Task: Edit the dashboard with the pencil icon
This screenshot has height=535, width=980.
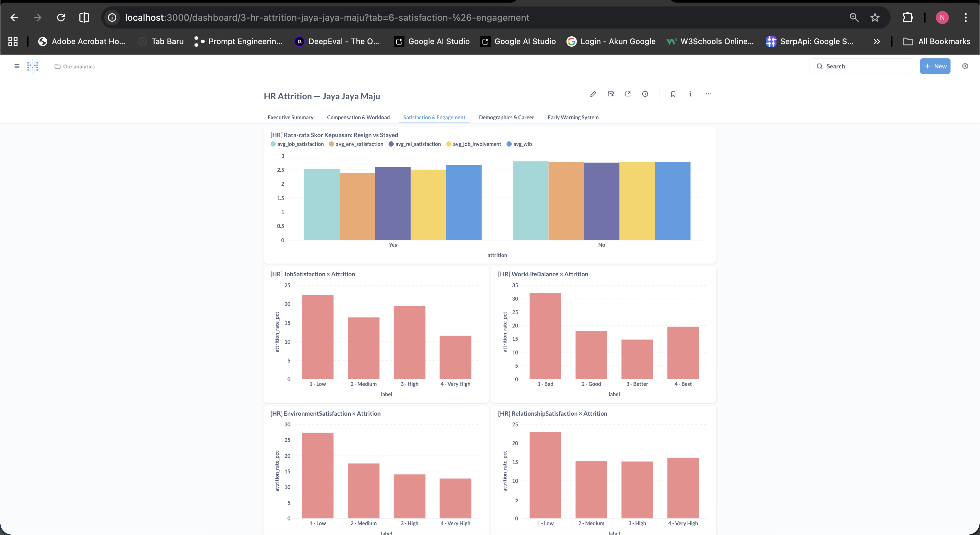Action: point(593,94)
